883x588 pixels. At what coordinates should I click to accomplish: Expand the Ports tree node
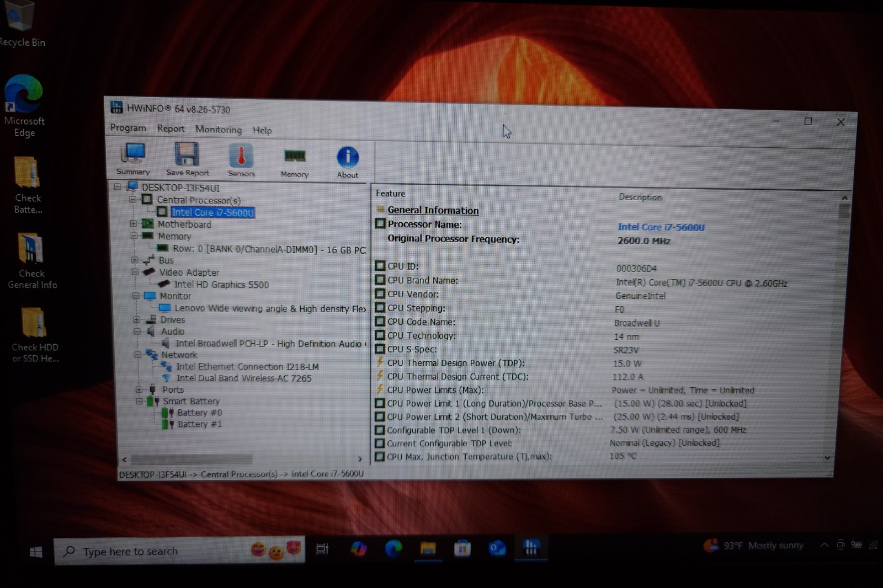pyautogui.click(x=139, y=389)
